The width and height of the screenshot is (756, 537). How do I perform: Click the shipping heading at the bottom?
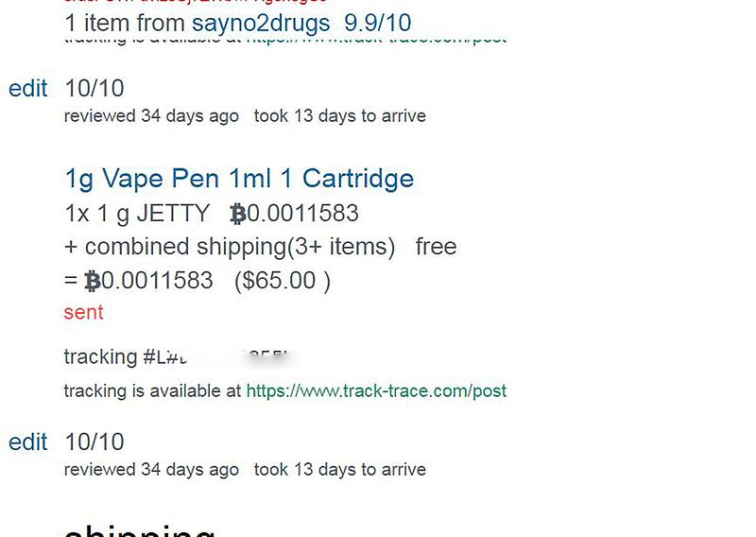pos(140,526)
